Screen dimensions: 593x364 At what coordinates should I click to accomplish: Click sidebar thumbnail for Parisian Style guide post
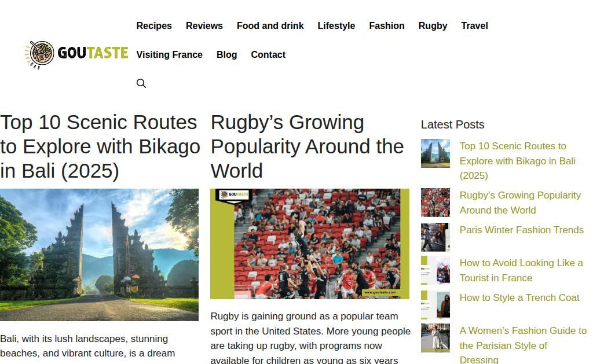(435, 337)
